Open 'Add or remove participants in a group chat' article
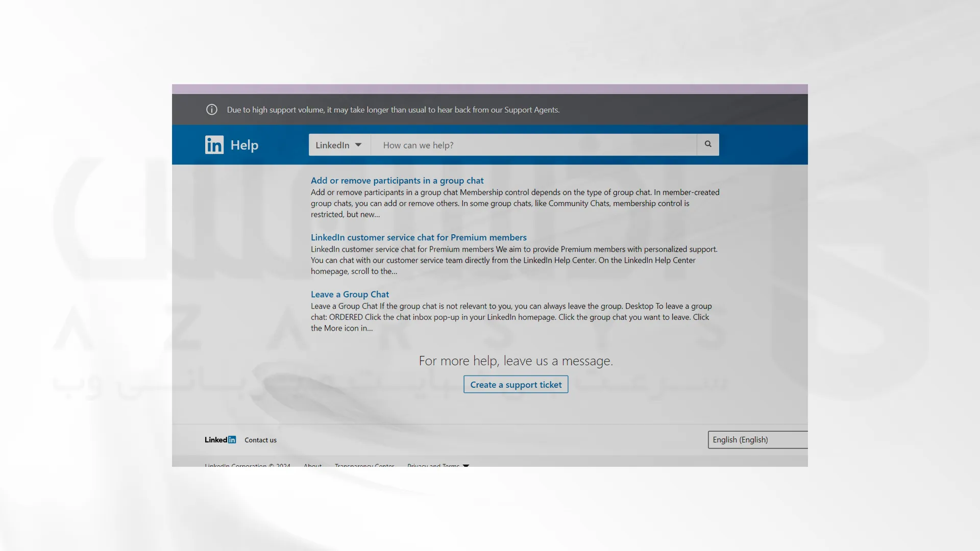The image size is (980, 551). (x=397, y=181)
